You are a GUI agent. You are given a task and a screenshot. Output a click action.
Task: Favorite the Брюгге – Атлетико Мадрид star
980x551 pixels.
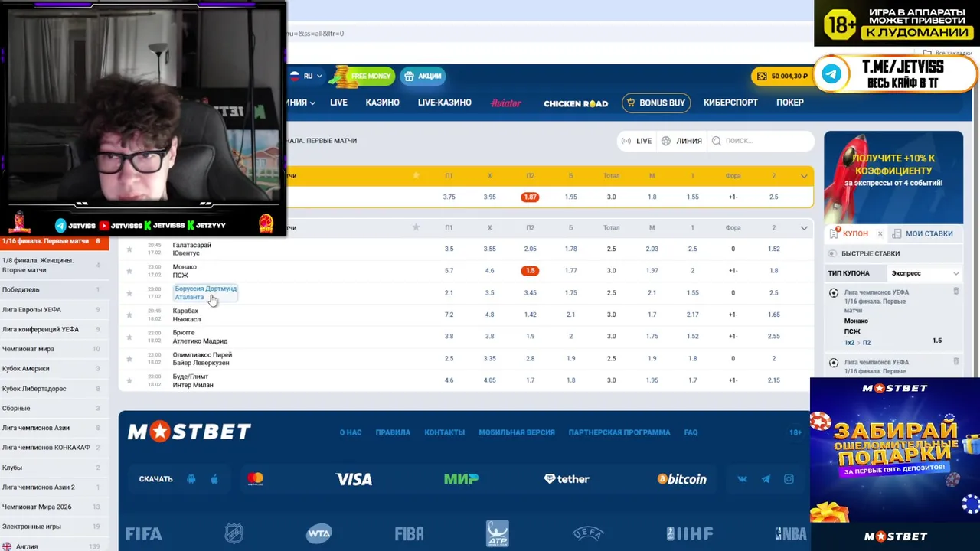(129, 337)
